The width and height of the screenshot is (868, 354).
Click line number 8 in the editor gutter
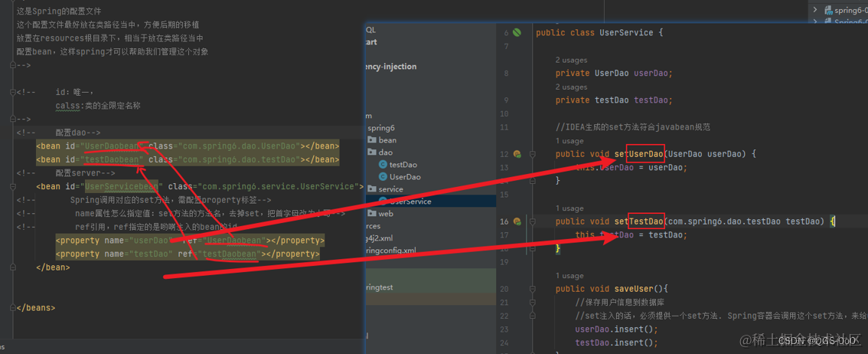[x=505, y=73]
